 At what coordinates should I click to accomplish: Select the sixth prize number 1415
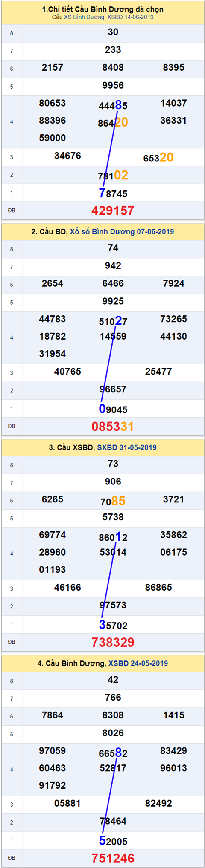pyautogui.click(x=174, y=715)
